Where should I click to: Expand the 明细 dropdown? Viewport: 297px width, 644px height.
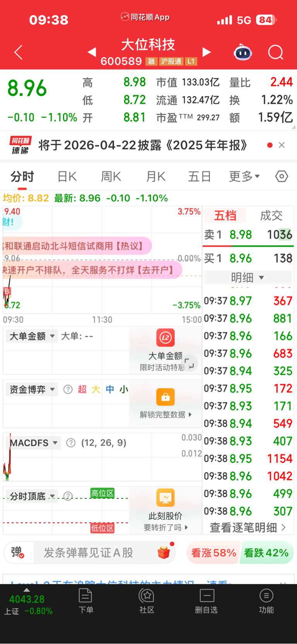pos(248,278)
